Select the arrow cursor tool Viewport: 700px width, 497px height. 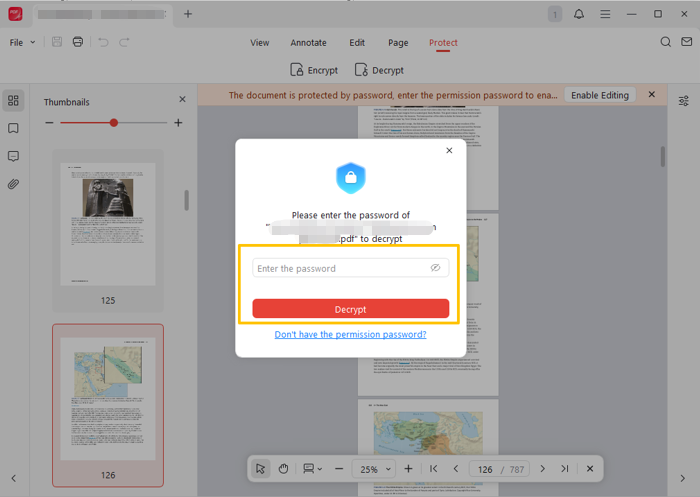(x=260, y=469)
